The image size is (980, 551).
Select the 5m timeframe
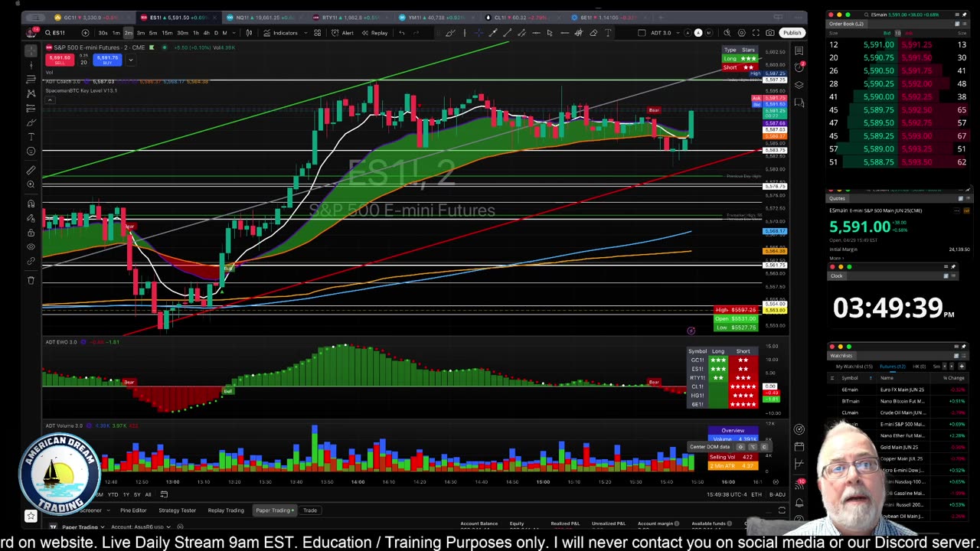pyautogui.click(x=153, y=33)
